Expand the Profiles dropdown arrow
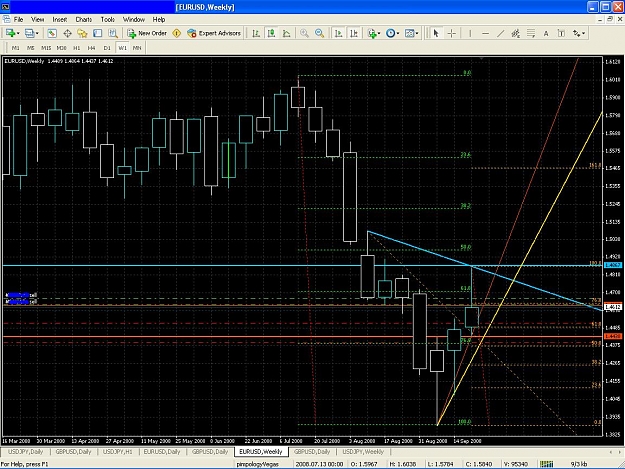625x469 pixels. pyautogui.click(x=37, y=33)
